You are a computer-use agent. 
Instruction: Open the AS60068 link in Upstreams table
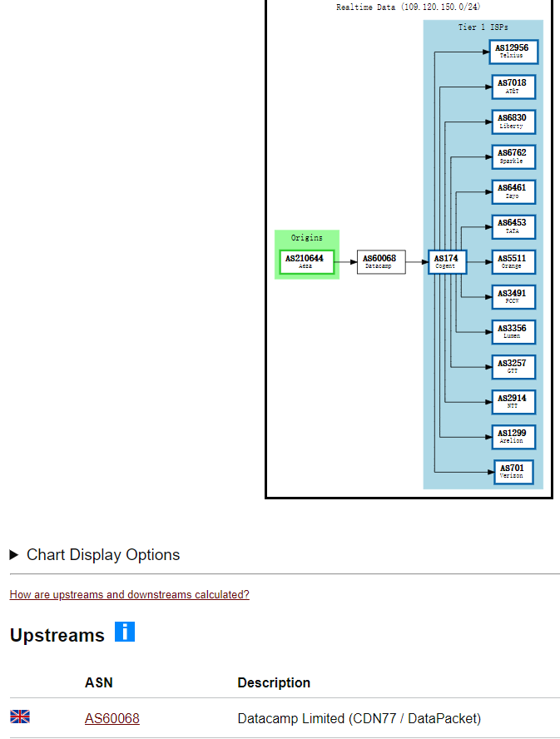tap(112, 718)
